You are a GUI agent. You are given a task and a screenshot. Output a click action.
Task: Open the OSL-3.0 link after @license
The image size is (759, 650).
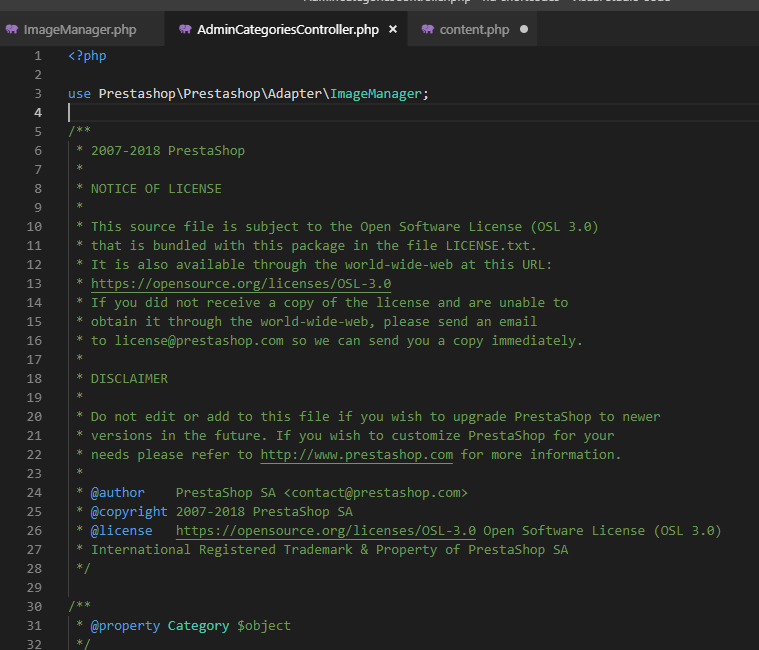(326, 531)
